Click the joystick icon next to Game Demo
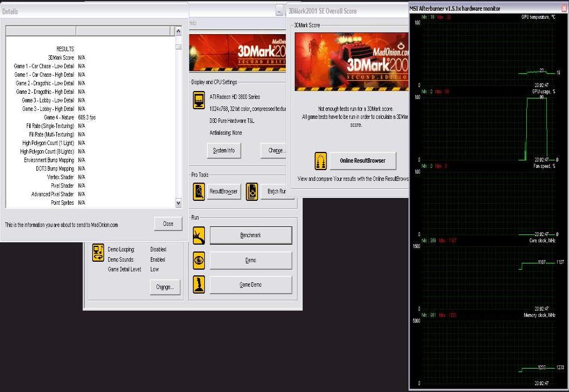Viewport: 569px width, 392px height. tap(199, 284)
